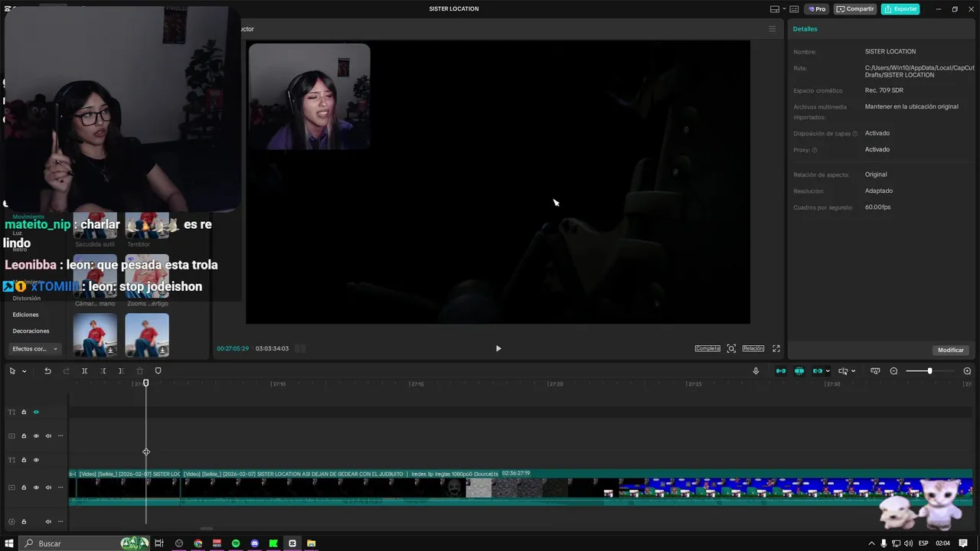This screenshot has height=551, width=980.
Task: Fit the timeline zoom to the window
Action: (875, 371)
